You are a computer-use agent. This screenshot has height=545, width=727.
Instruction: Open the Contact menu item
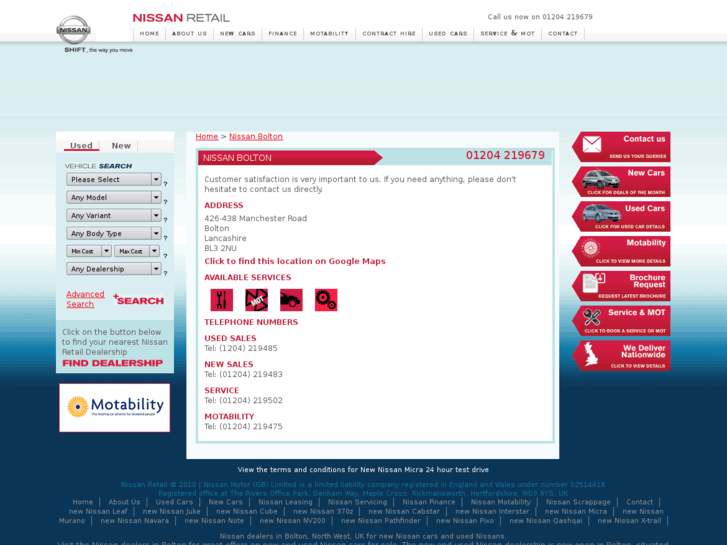pos(563,33)
